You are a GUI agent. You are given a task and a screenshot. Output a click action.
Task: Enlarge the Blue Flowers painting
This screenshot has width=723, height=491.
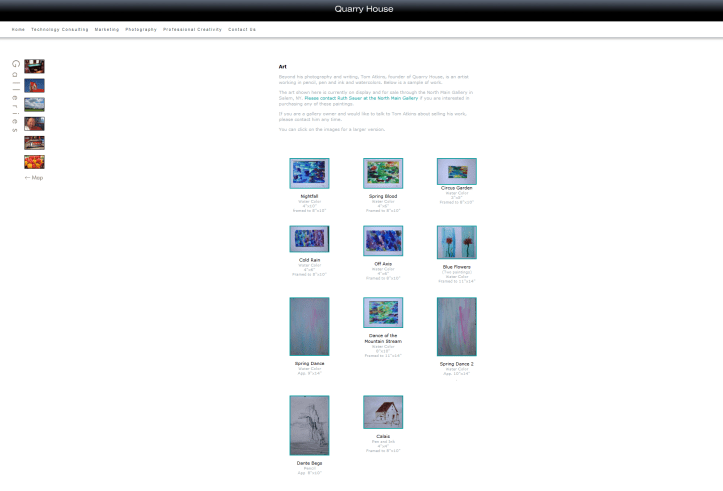pos(456,242)
